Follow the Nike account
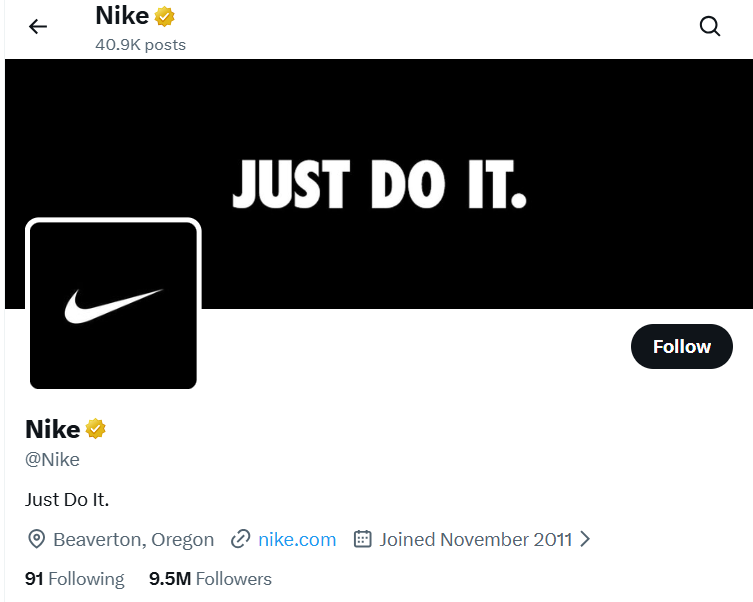 click(681, 347)
